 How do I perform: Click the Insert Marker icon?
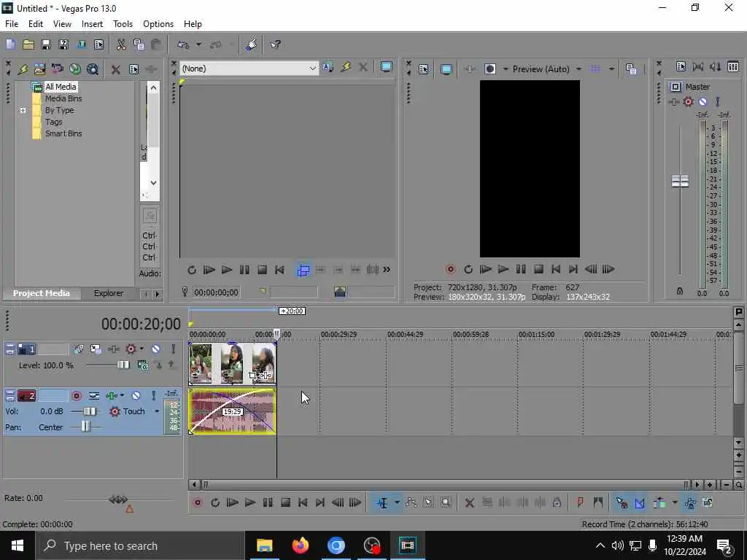[x=580, y=502]
